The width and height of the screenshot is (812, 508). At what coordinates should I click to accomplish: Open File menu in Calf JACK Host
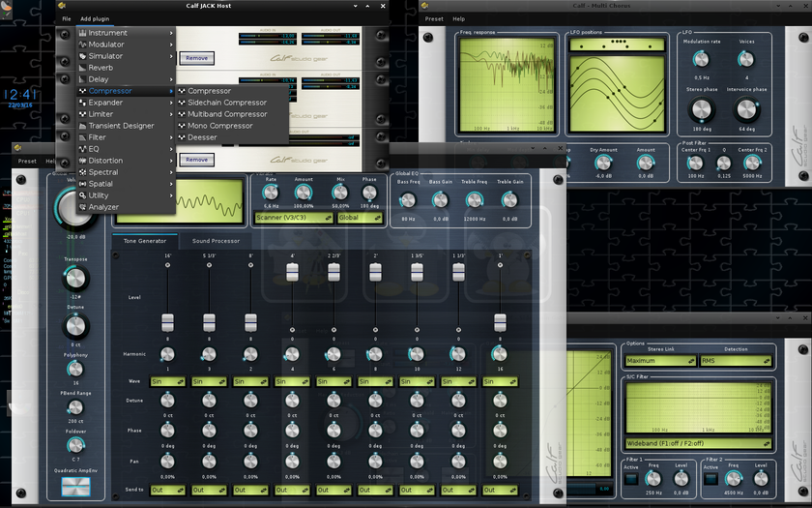(x=67, y=18)
